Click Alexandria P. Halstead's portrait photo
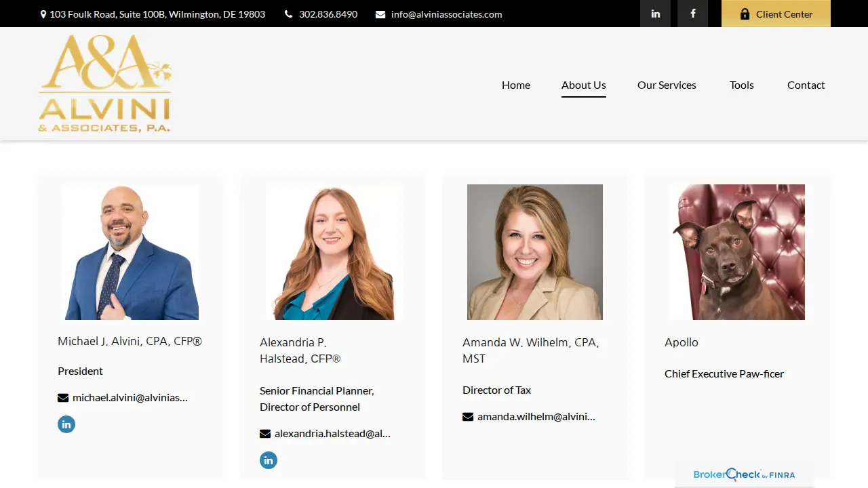This screenshot has height=488, width=868. [x=333, y=252]
